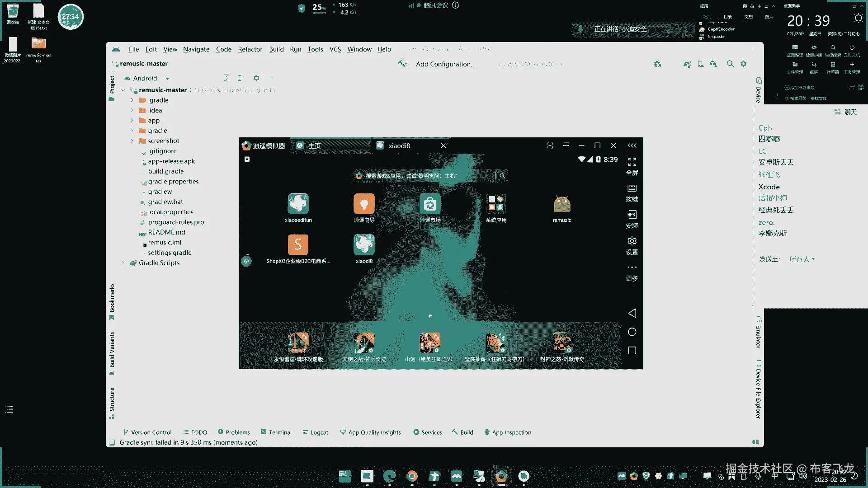Open the build.gradle file
This screenshot has height=488, width=868.
165,171
